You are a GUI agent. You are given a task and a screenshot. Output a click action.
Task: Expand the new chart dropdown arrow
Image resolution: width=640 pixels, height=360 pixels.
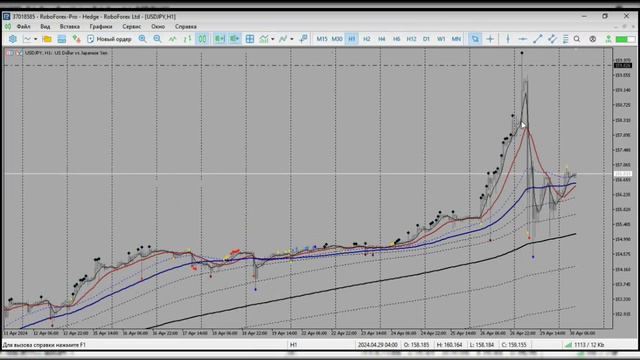pyautogui.click(x=36, y=39)
